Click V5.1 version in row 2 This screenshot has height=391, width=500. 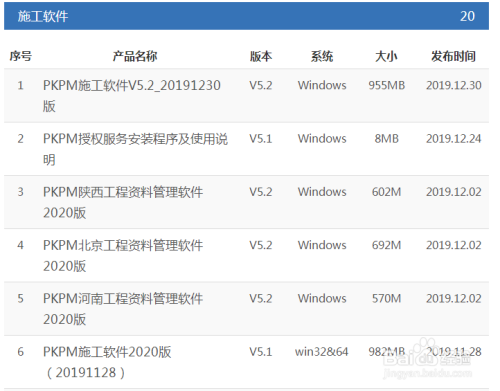[x=261, y=138]
